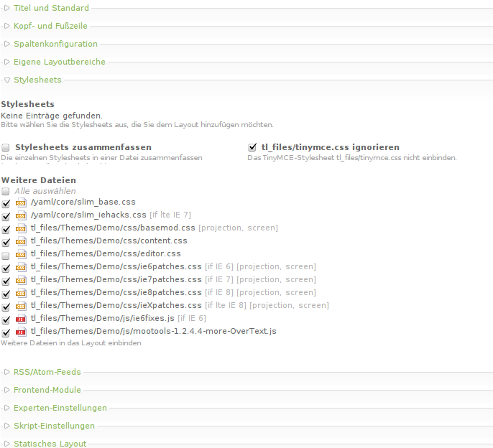
Task: Click the CSS icon of slim_base.css
Action: [21, 202]
